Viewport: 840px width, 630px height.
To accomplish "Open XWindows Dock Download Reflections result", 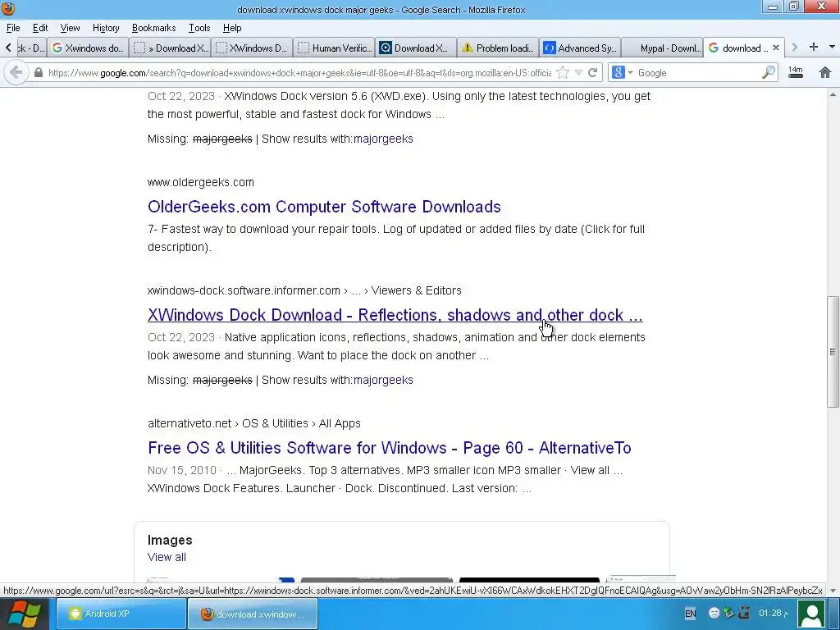I will pyautogui.click(x=395, y=315).
